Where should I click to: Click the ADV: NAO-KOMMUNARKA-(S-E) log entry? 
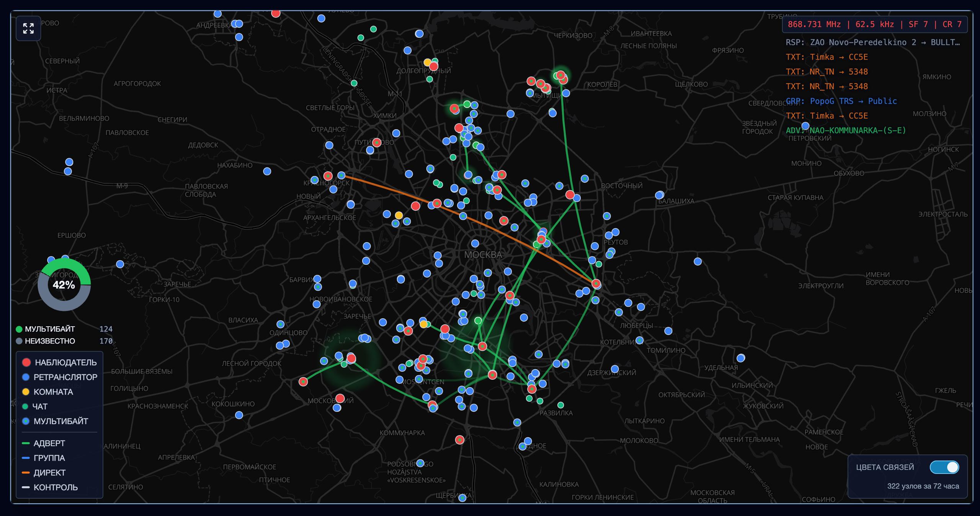coord(846,130)
